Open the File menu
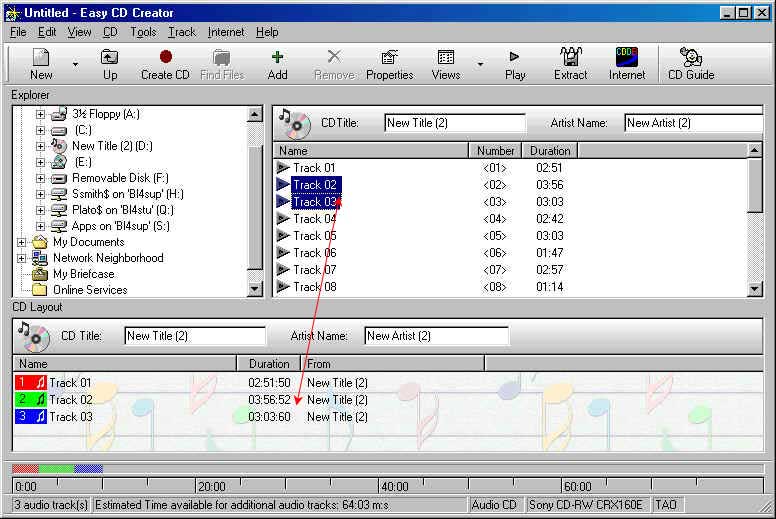The width and height of the screenshot is (776, 519). (18, 32)
